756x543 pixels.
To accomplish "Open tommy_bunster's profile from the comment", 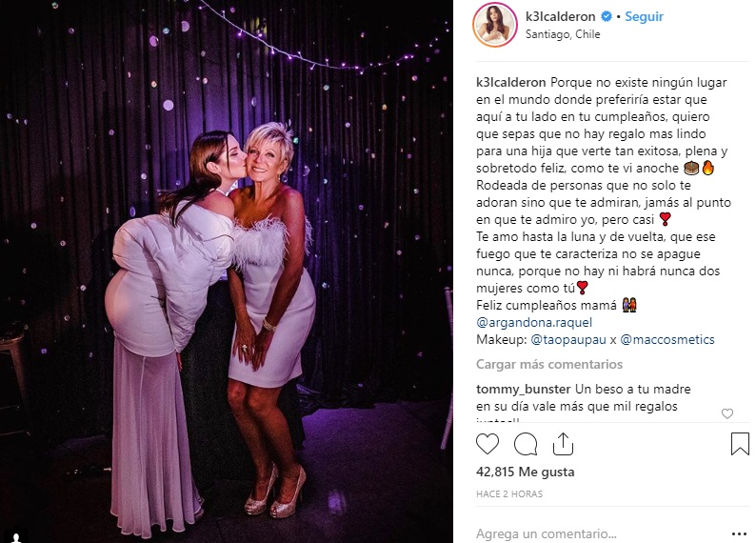I will coord(523,390).
